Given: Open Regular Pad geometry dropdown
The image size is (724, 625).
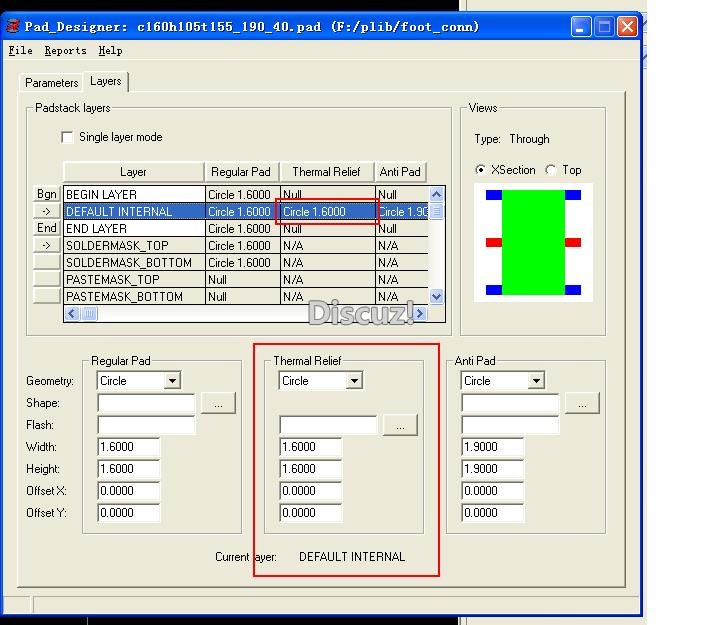Looking at the screenshot, I should click(172, 381).
